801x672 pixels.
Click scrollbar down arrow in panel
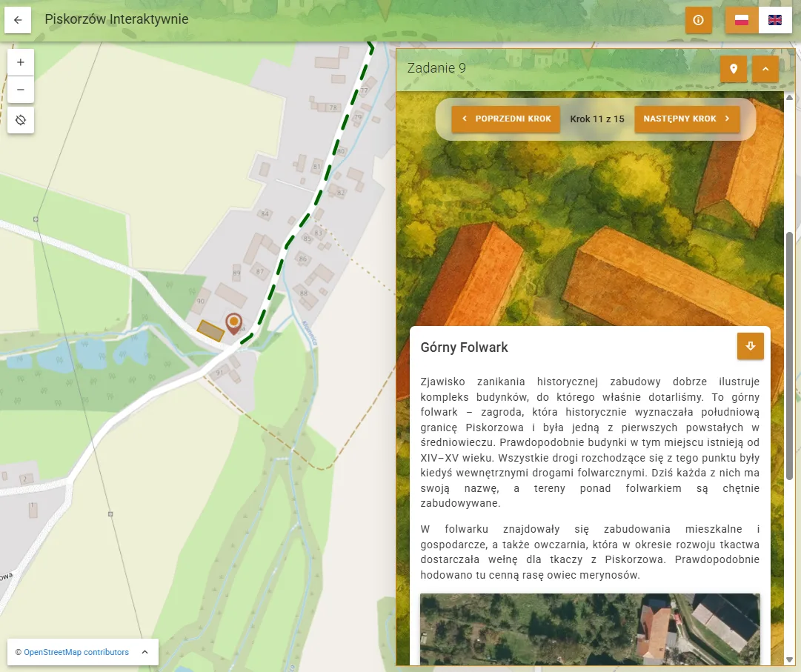pyautogui.click(x=789, y=659)
